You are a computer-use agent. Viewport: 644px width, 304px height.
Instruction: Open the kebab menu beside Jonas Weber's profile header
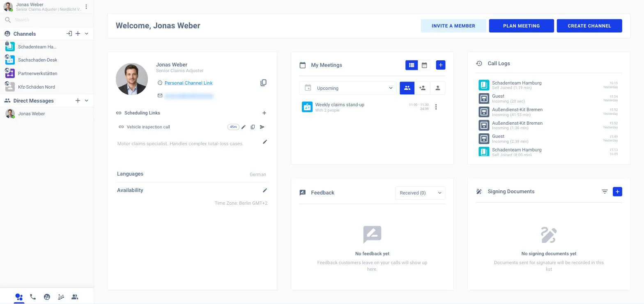[86, 7]
